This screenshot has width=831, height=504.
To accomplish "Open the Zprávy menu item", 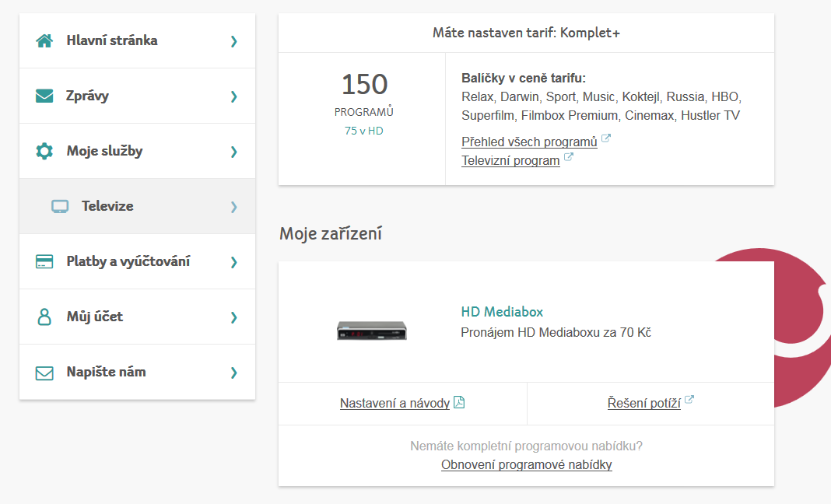I will point(137,96).
